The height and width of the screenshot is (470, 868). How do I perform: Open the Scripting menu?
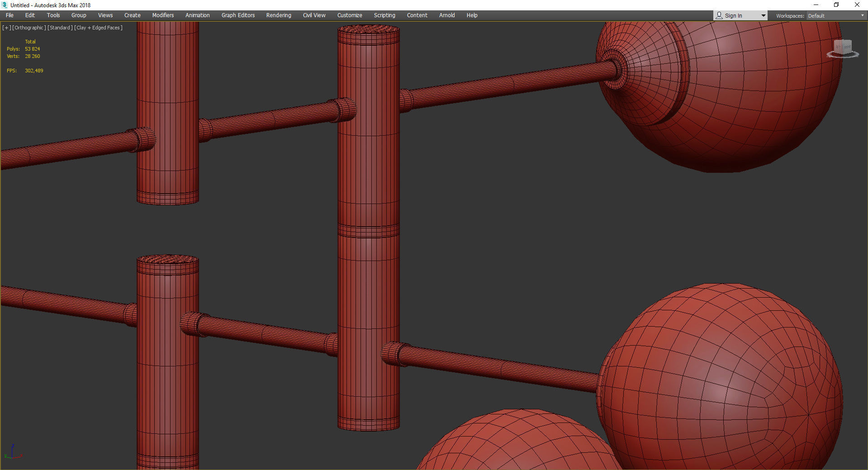[384, 15]
